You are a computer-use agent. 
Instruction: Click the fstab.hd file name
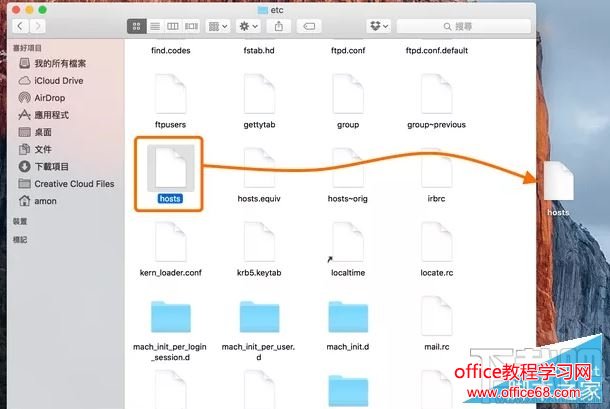click(259, 50)
